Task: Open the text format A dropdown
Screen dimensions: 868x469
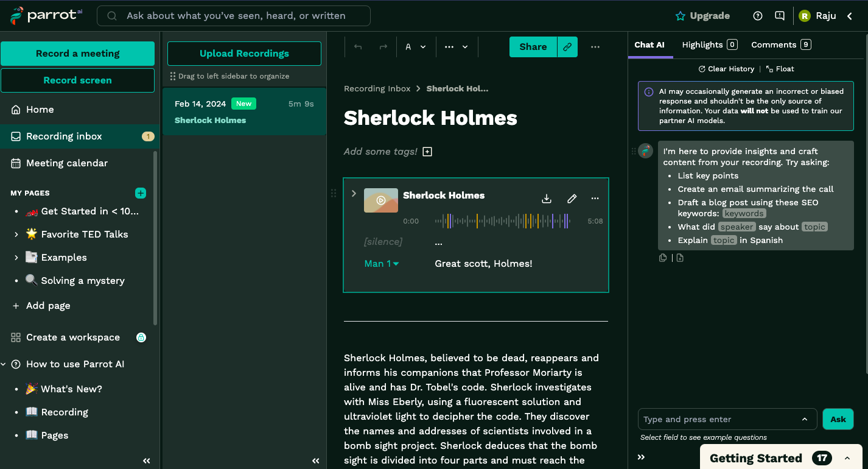Action: pos(416,47)
